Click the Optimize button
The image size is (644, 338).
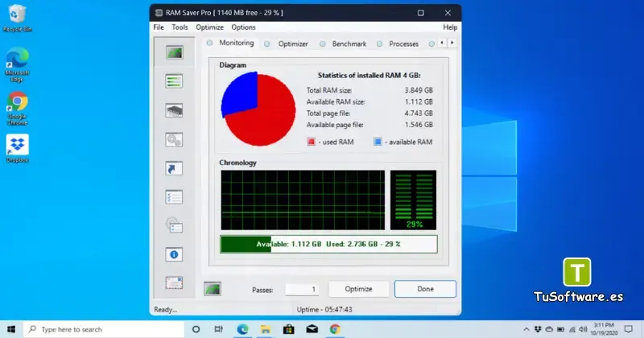pyautogui.click(x=358, y=289)
